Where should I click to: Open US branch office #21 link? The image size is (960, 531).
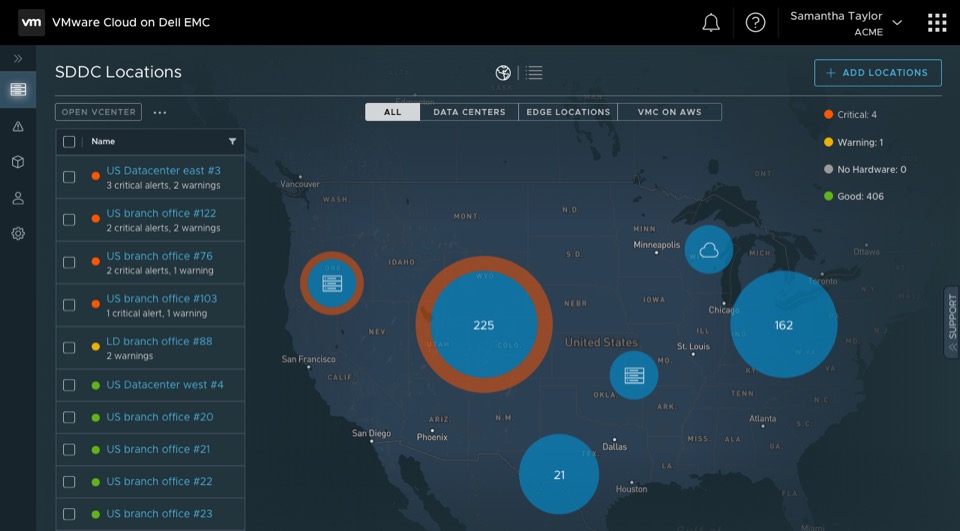[x=158, y=449]
